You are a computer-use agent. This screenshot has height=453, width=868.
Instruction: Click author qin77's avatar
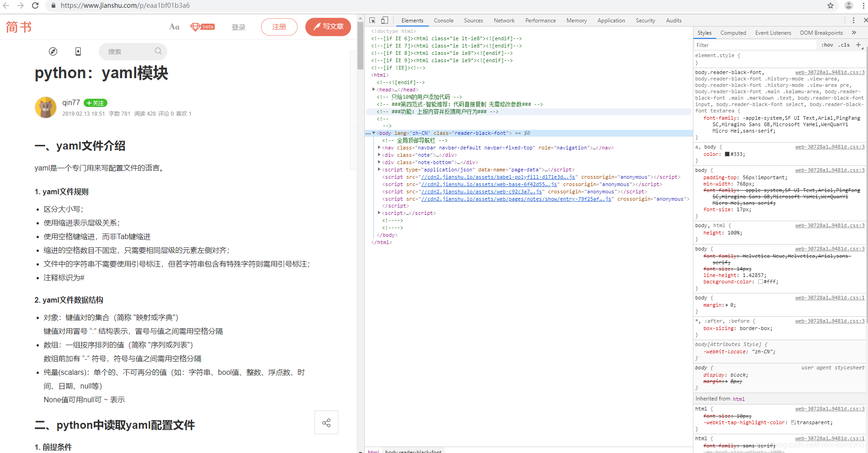point(46,107)
